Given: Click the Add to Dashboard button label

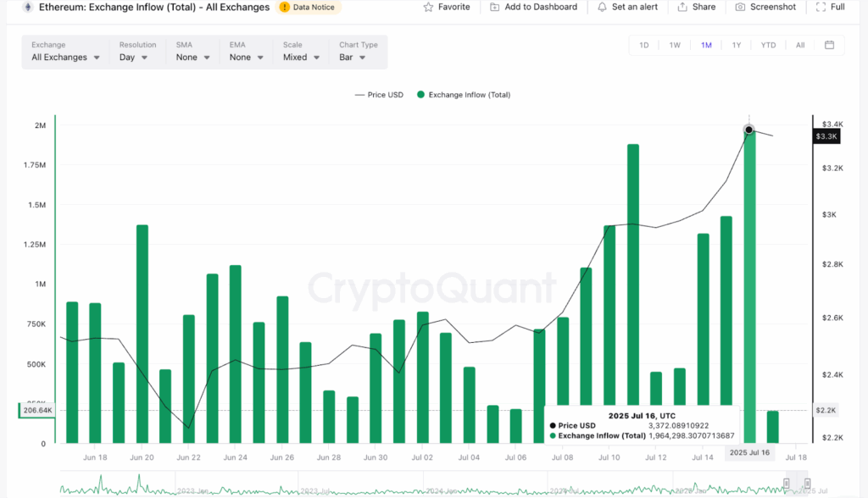Looking at the screenshot, I should coord(541,7).
